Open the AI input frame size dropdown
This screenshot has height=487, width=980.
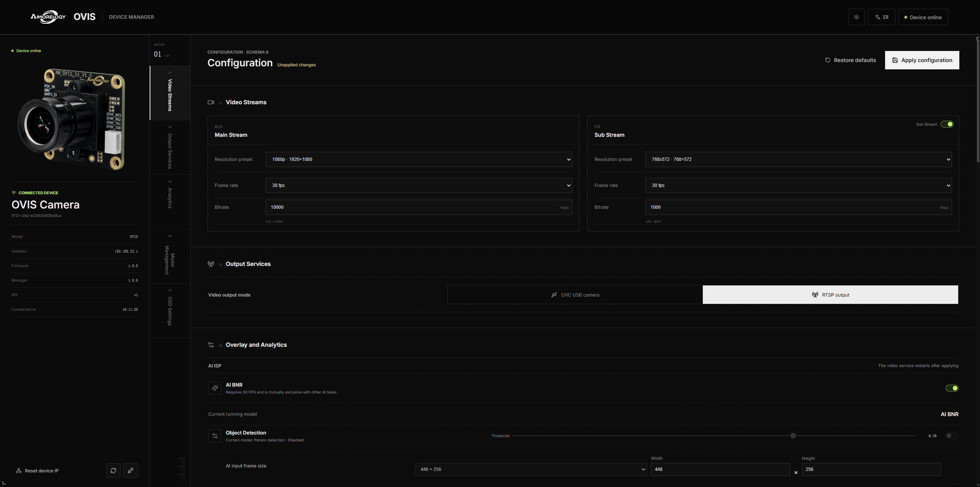pyautogui.click(x=531, y=469)
